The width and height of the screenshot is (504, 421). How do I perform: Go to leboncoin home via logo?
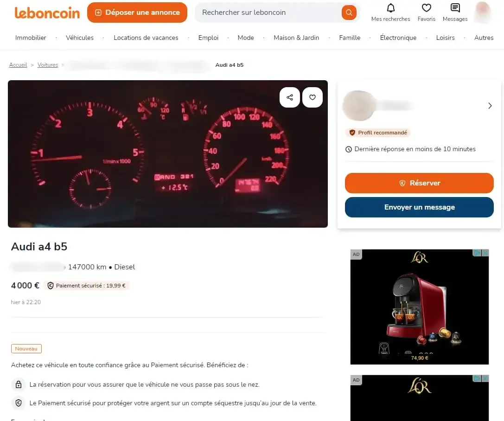47,13
